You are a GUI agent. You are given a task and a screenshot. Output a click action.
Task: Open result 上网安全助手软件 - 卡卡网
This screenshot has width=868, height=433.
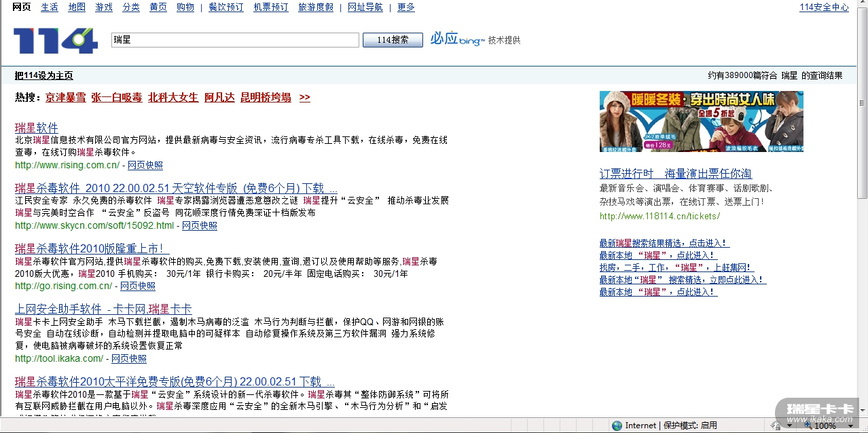click(x=103, y=309)
